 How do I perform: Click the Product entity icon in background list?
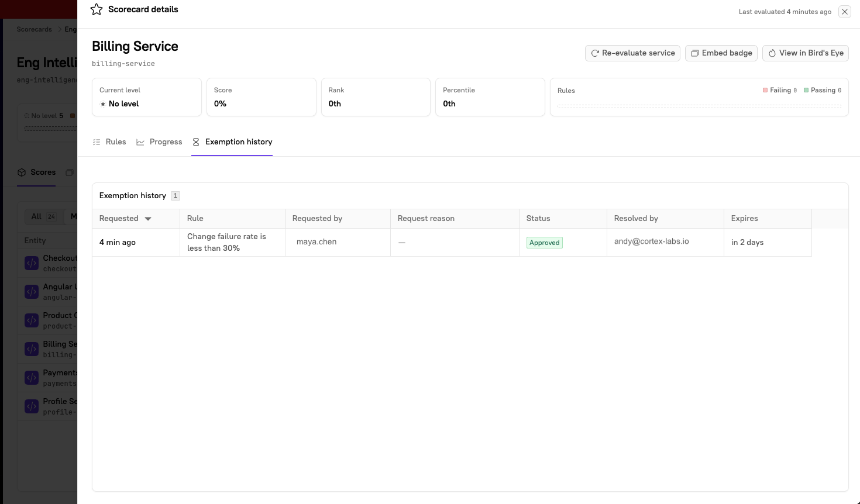pos(32,320)
